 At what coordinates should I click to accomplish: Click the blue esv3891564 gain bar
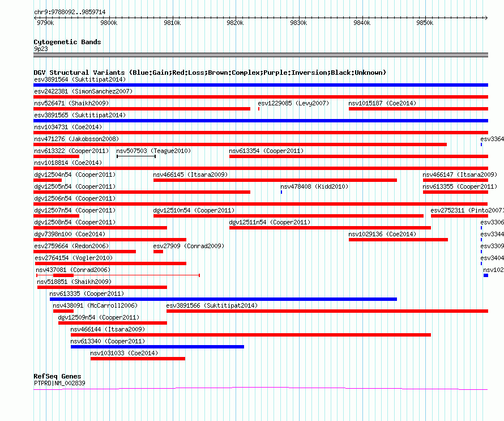click(x=260, y=85)
